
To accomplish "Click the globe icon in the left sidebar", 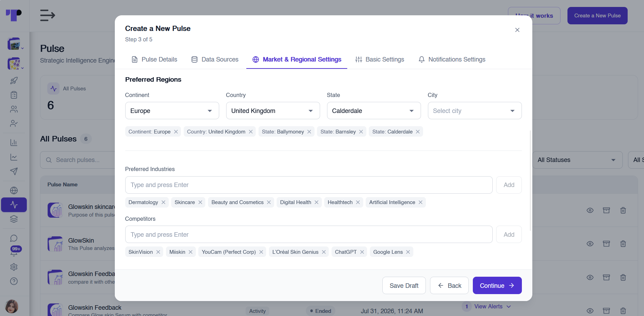I will pos(14,191).
